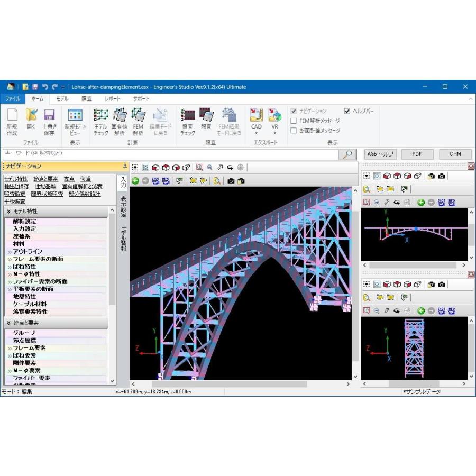
Task: Open the ファイル menu tab
Action: click(x=13, y=99)
